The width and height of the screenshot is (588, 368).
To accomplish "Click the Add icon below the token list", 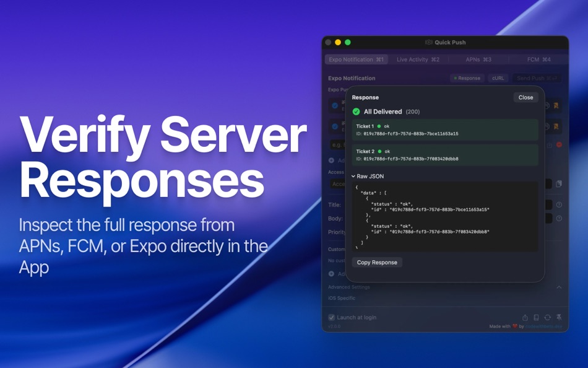I will [x=331, y=160].
